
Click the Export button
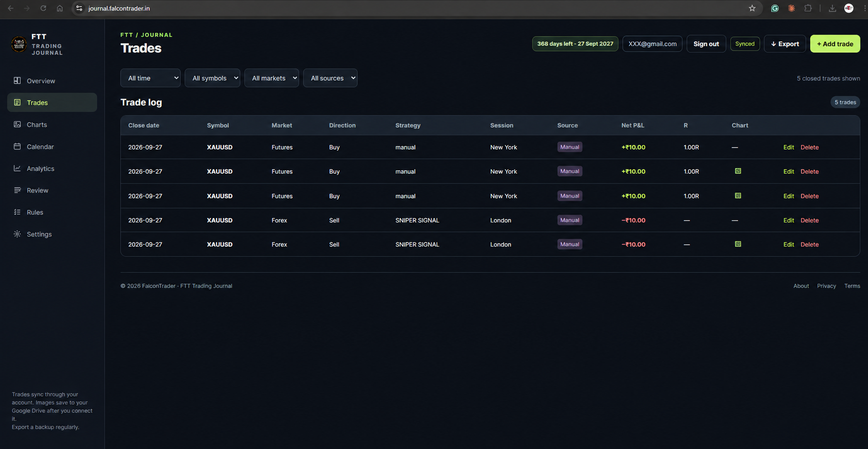pyautogui.click(x=785, y=44)
